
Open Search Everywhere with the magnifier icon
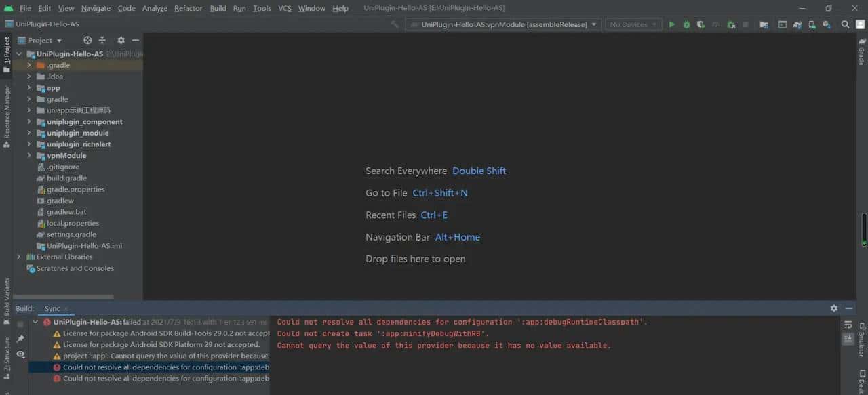coord(845,24)
